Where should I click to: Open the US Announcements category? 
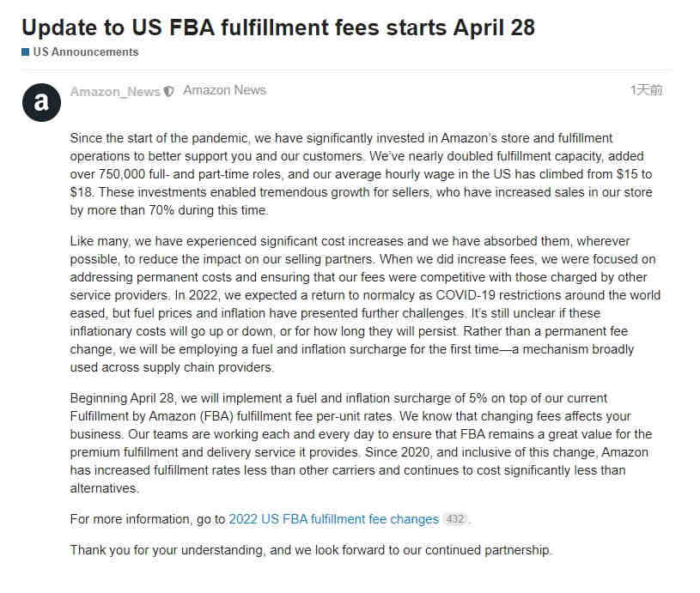(85, 51)
